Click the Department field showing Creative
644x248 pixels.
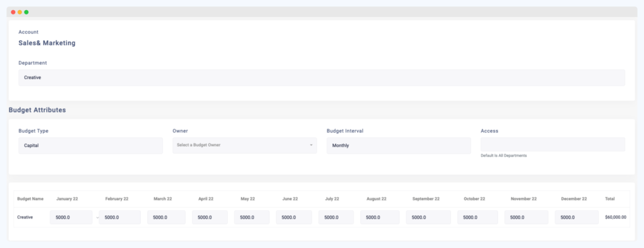(321, 77)
